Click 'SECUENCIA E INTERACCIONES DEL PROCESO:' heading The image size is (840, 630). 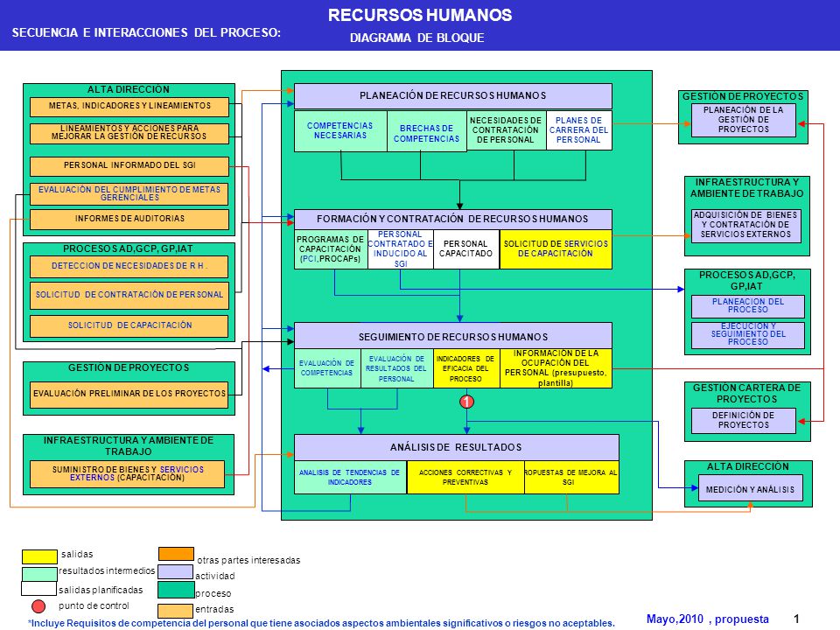pyautogui.click(x=146, y=32)
